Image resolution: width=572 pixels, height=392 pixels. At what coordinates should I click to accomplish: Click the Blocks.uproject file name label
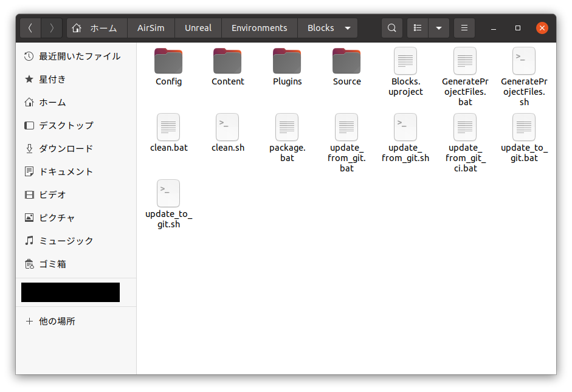coord(405,87)
